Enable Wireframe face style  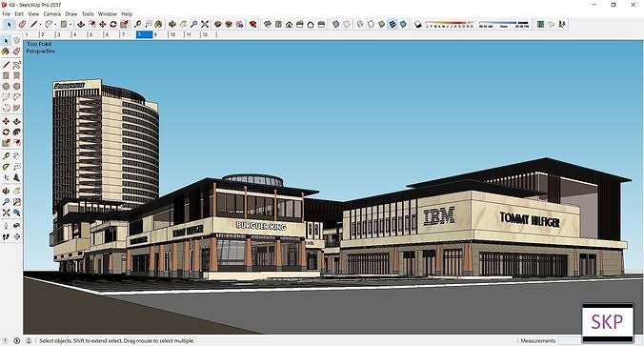point(360,24)
